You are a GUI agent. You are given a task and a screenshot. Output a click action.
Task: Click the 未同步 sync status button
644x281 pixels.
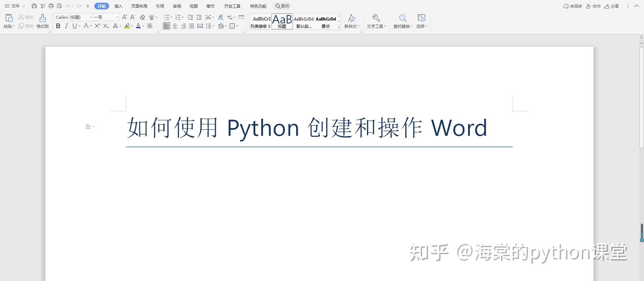point(573,6)
